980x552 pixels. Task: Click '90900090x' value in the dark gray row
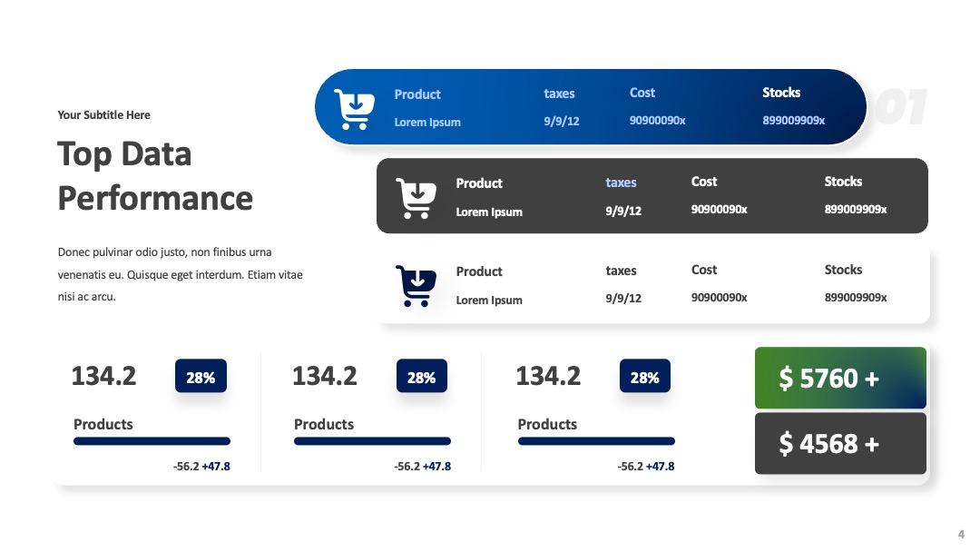pyautogui.click(x=720, y=210)
